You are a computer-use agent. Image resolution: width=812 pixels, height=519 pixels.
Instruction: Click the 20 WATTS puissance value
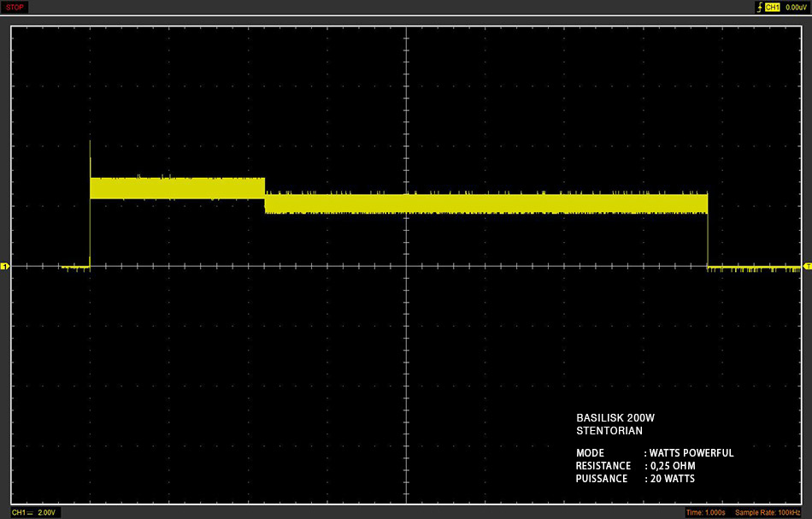click(x=672, y=479)
